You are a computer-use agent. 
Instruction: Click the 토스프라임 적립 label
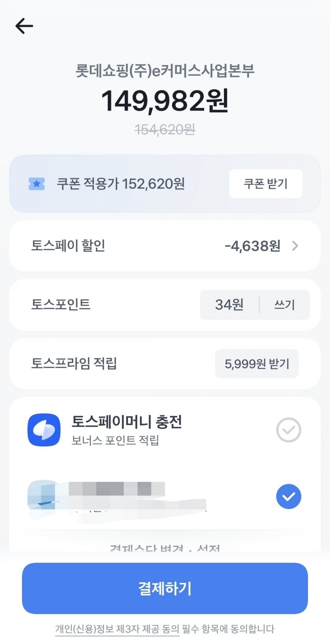pos(74,364)
